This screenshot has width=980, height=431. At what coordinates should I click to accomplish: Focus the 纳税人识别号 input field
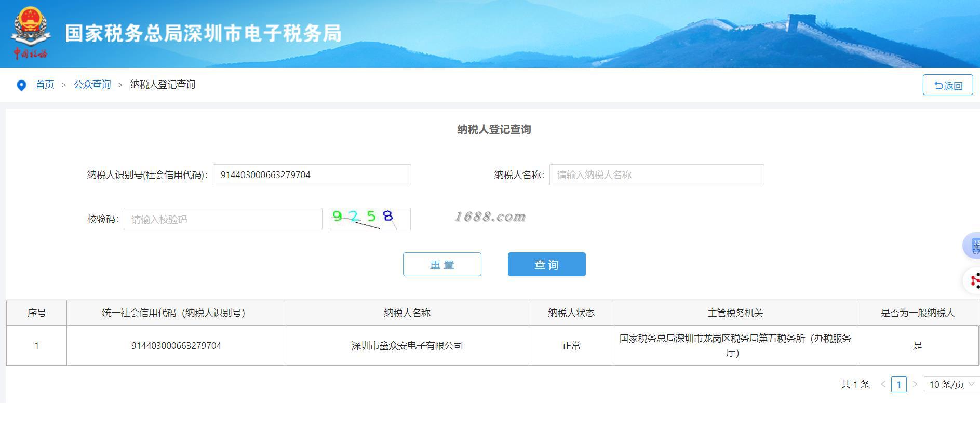point(312,175)
